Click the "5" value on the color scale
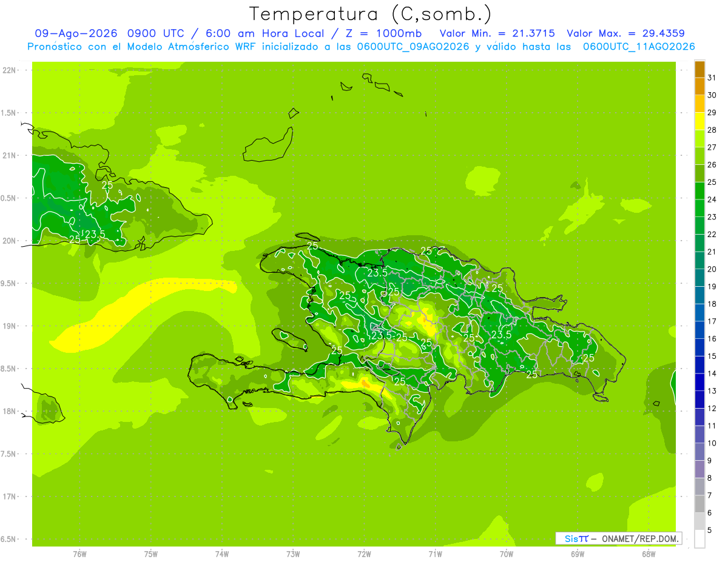This screenshot has width=728, height=562. 710,530
